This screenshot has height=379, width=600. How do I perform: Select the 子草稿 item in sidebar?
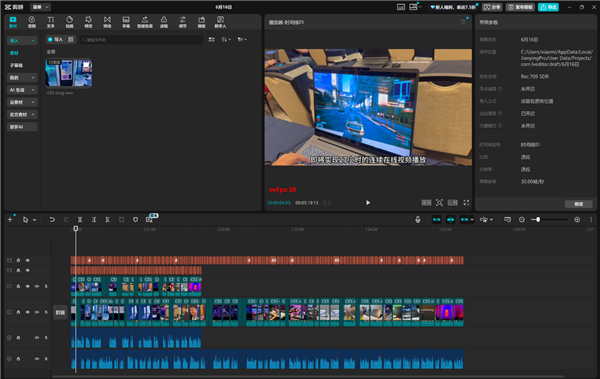(x=16, y=65)
